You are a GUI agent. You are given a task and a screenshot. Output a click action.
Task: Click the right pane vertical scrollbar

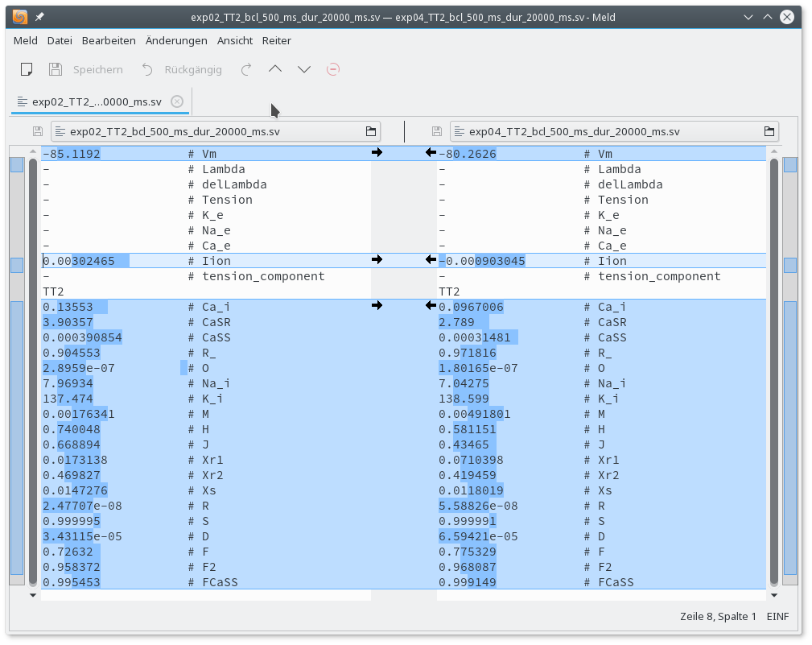[x=773, y=370]
